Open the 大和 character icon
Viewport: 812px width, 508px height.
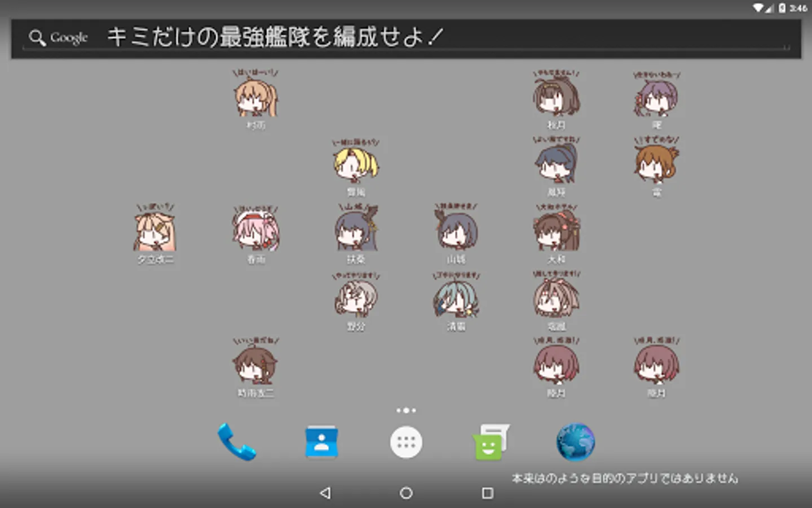557,233
